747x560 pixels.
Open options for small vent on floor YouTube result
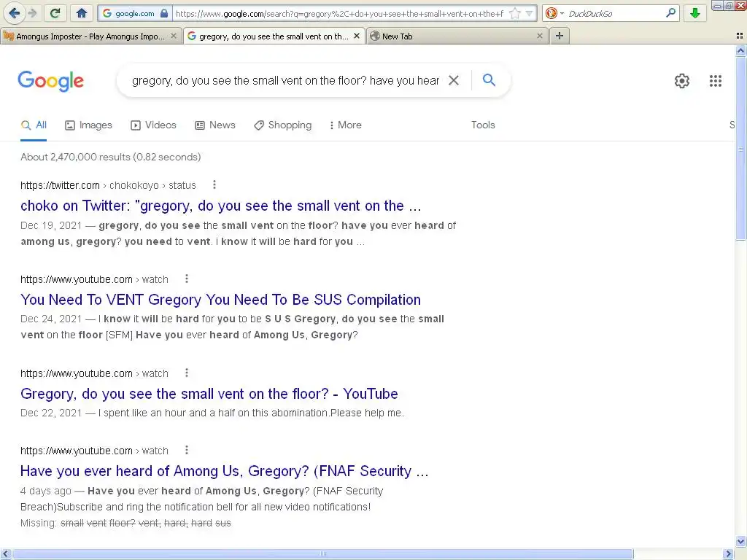coord(187,373)
